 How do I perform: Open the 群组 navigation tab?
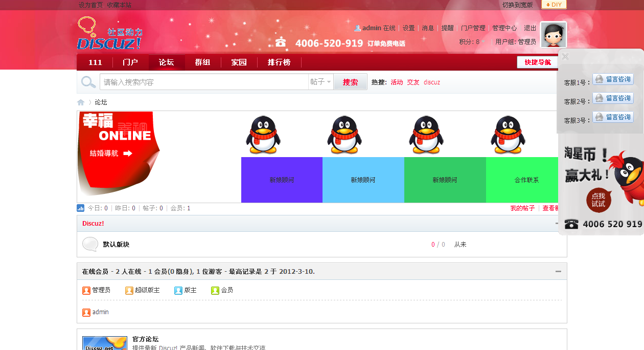click(203, 62)
